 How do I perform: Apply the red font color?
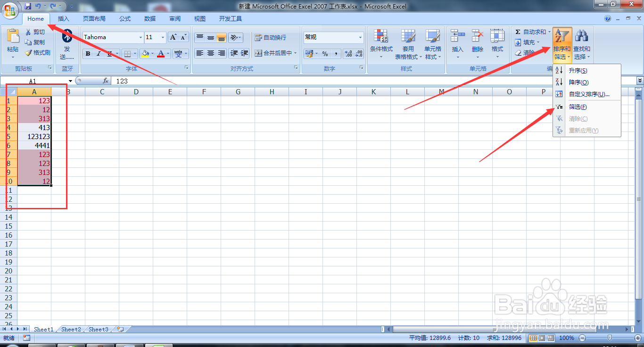click(x=161, y=54)
